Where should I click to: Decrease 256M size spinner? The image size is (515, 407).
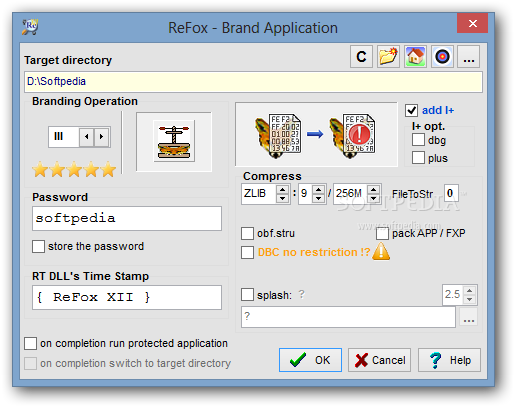374,198
